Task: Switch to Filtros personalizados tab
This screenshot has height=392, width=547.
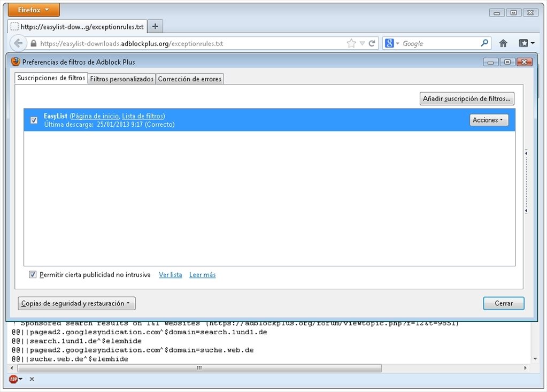Action: [x=121, y=79]
